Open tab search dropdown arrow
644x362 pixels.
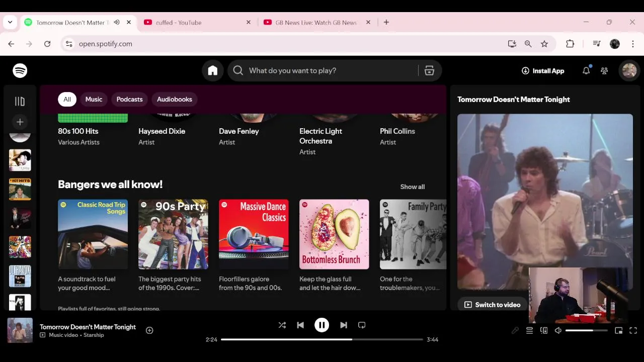(x=10, y=23)
